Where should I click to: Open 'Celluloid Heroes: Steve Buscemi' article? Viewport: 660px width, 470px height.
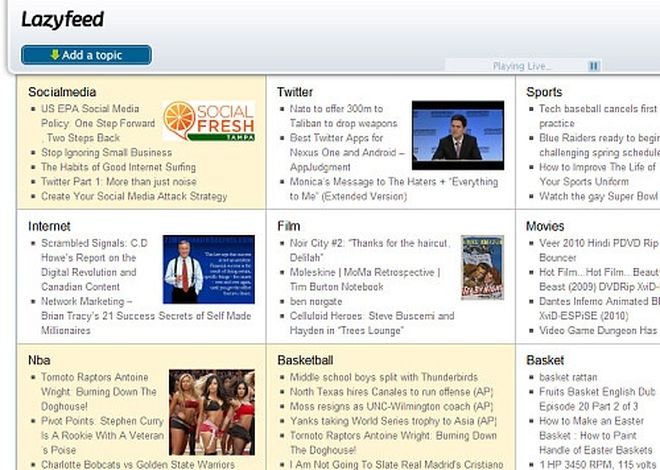[x=372, y=323]
